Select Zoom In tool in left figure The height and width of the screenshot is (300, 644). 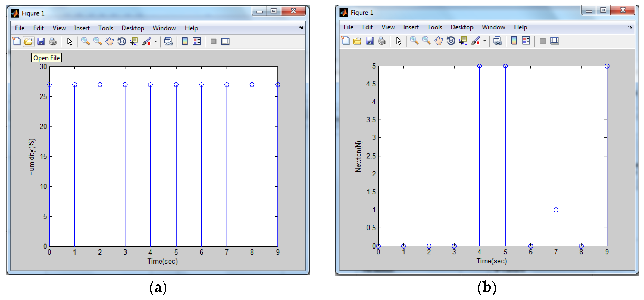pyautogui.click(x=85, y=41)
